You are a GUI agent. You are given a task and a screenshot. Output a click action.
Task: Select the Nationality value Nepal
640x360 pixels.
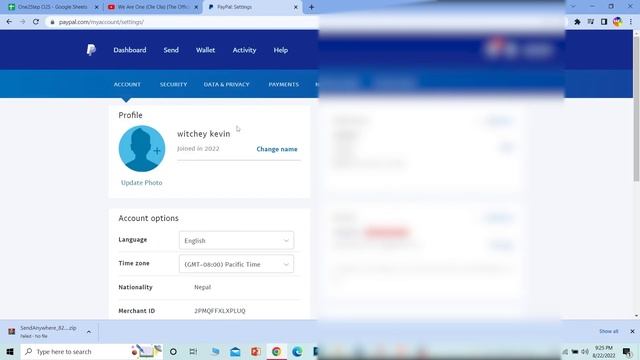click(x=202, y=287)
